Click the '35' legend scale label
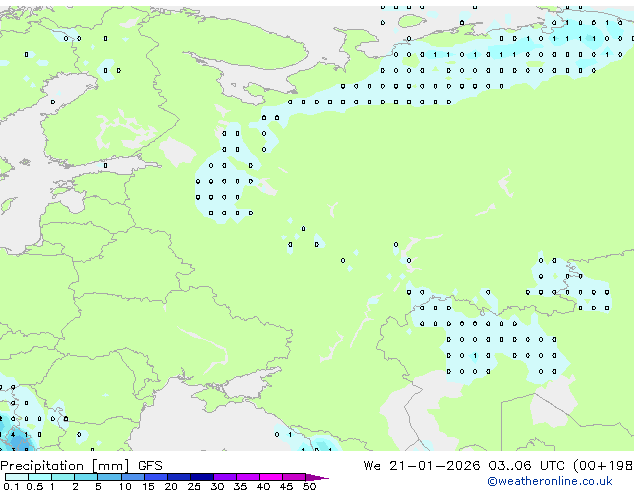Image resolution: width=634 pixels, height=490 pixels. [240, 486]
